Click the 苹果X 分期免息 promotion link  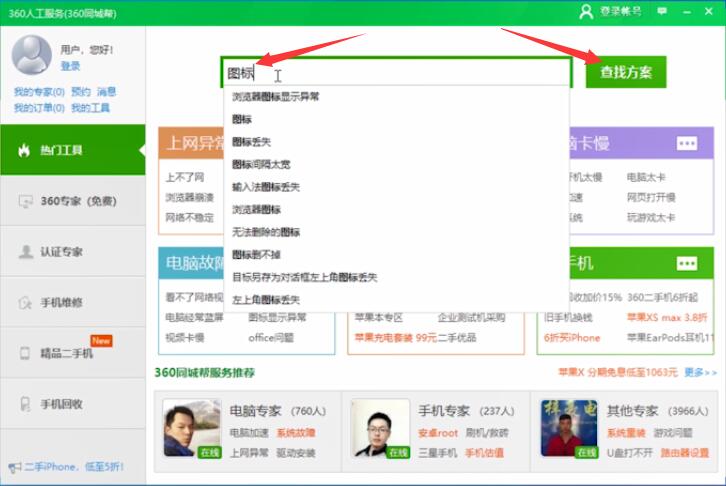(x=618, y=372)
